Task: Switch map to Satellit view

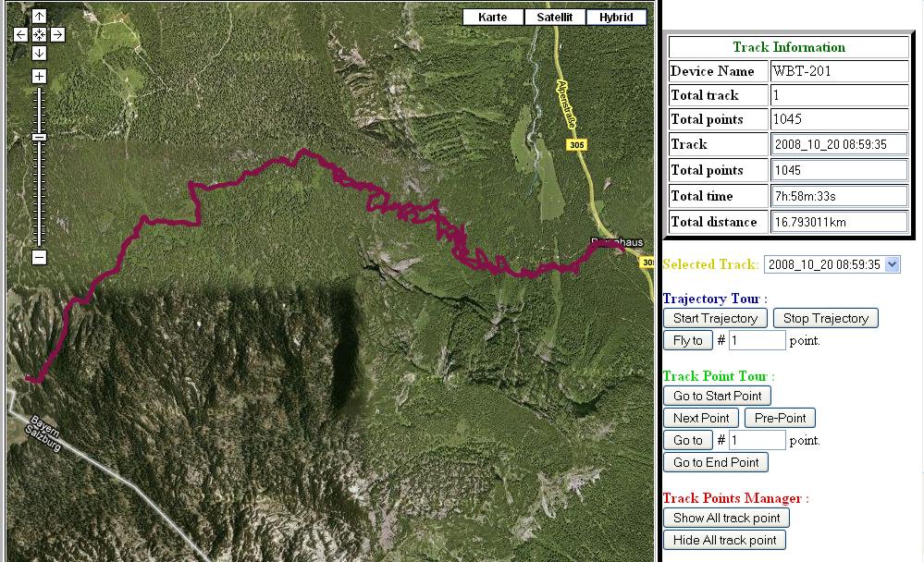Action: [x=554, y=18]
